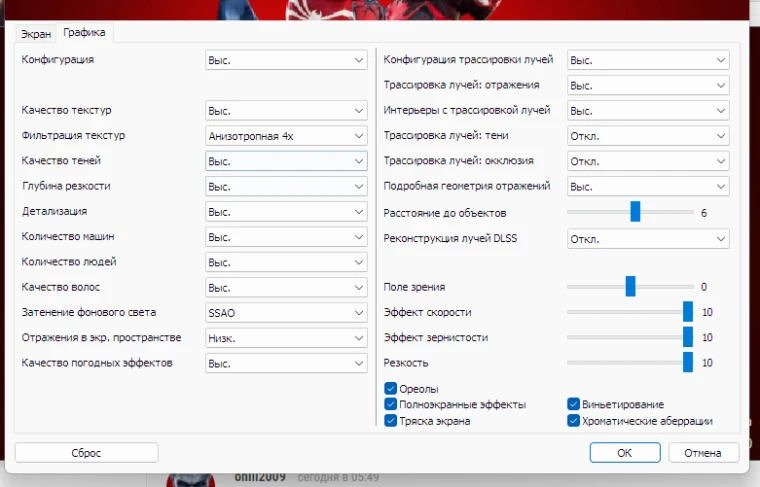Disable Полноэкранные эффекты checkbox
760x487 pixels.
point(391,404)
